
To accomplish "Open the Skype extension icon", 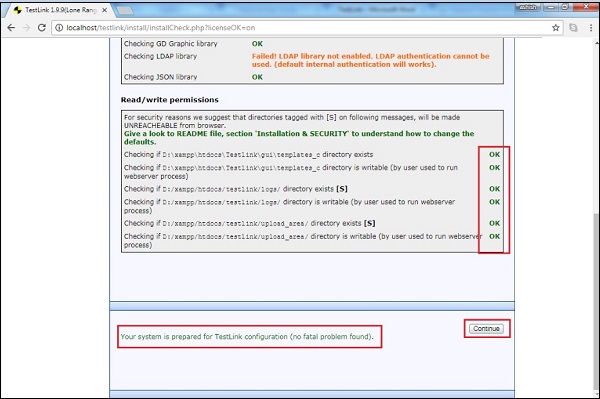I will click(573, 28).
